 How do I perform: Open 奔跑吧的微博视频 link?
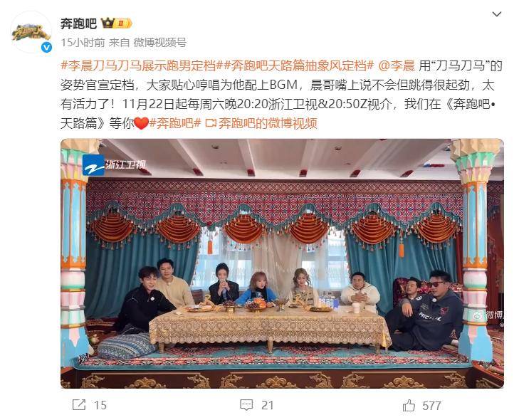[268, 123]
